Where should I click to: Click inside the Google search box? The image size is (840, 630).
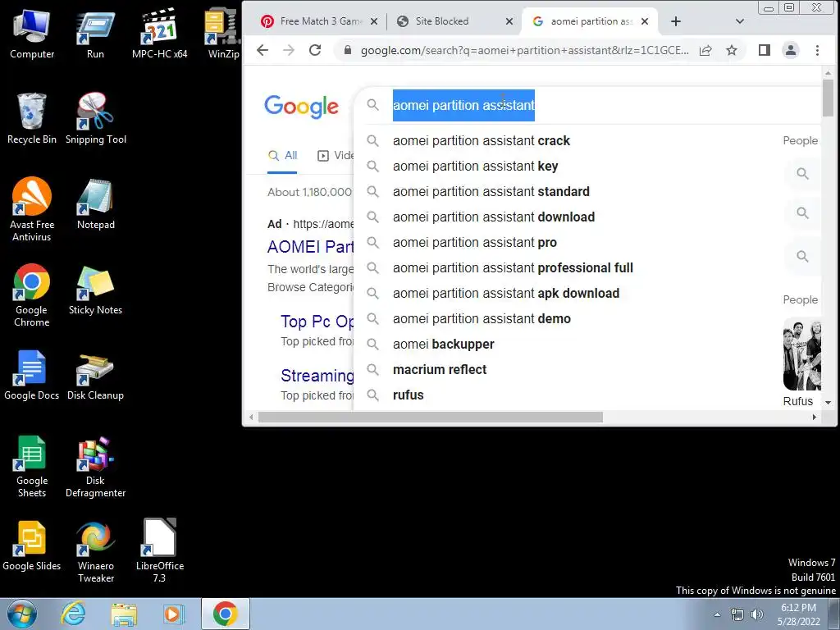pos(589,105)
